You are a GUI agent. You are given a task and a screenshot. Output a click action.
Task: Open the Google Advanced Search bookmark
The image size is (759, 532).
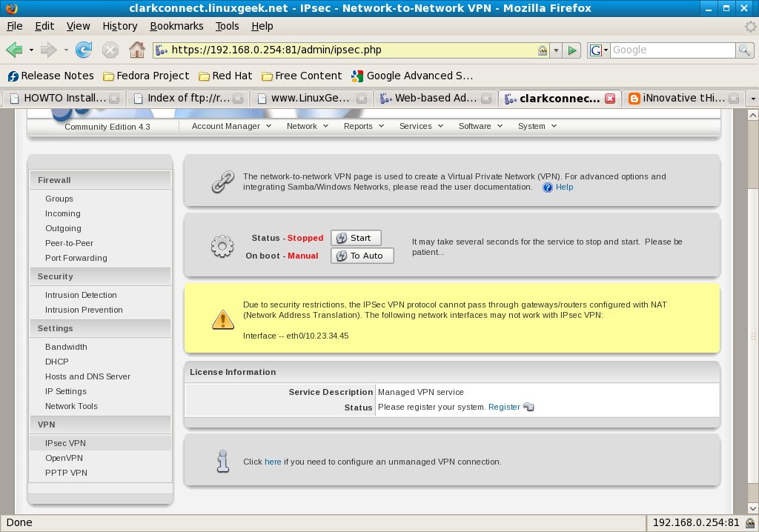click(412, 76)
